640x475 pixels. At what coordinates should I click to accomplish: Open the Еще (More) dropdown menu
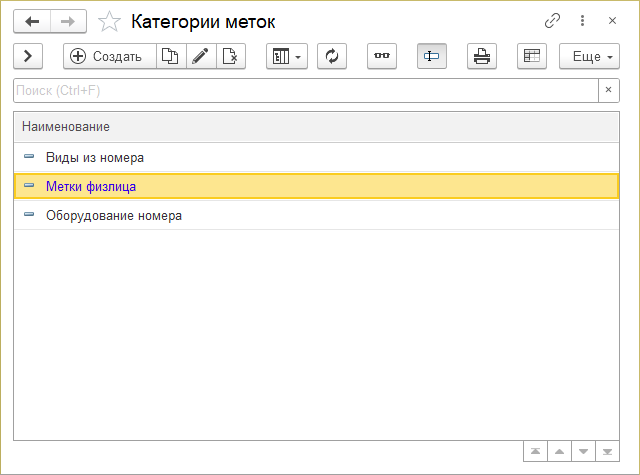click(x=592, y=57)
